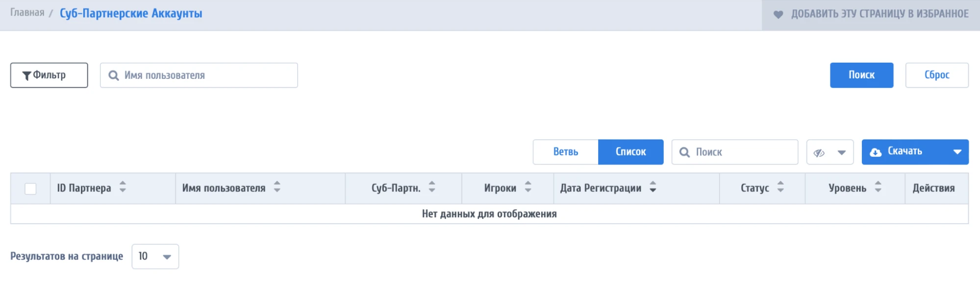Sort by ID Партнера column arrows
Viewport: 980px width, 282px height.
click(123, 187)
